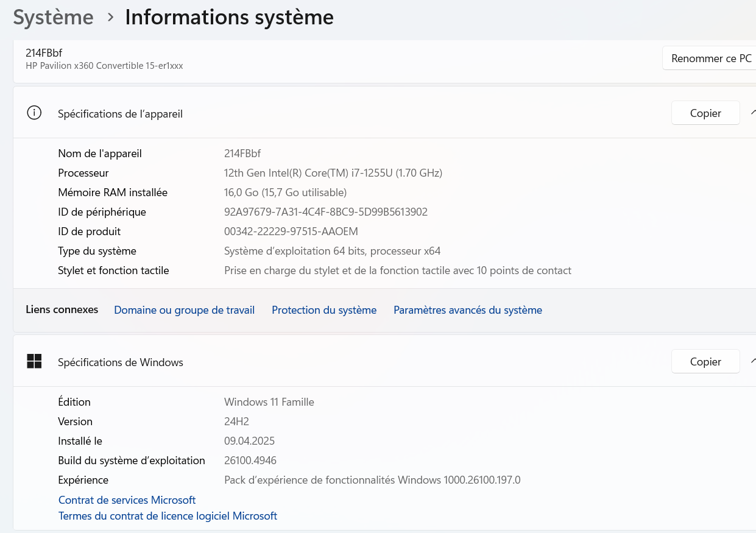Open Termes du contrat de licence logiciel Microsoft

(168, 516)
